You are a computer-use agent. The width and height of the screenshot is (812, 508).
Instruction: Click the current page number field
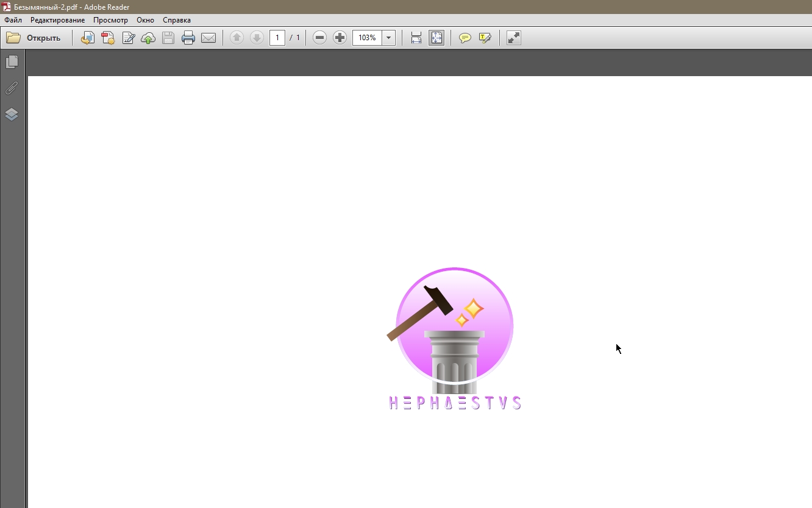277,38
